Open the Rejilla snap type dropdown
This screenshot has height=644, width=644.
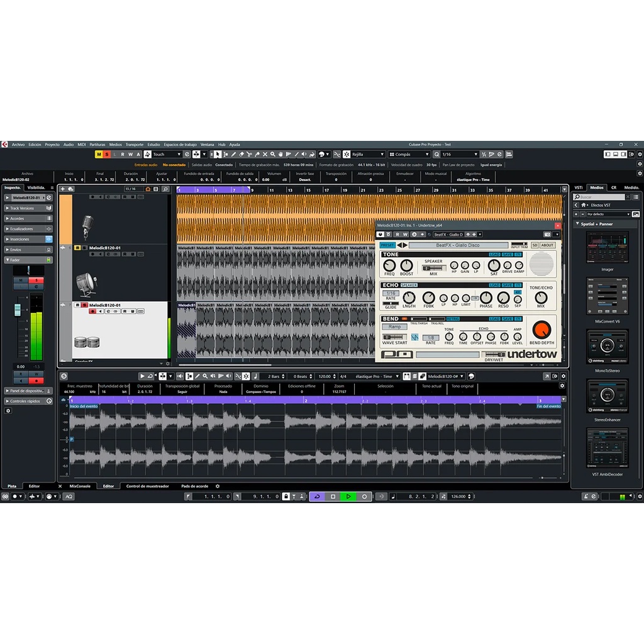(x=368, y=155)
